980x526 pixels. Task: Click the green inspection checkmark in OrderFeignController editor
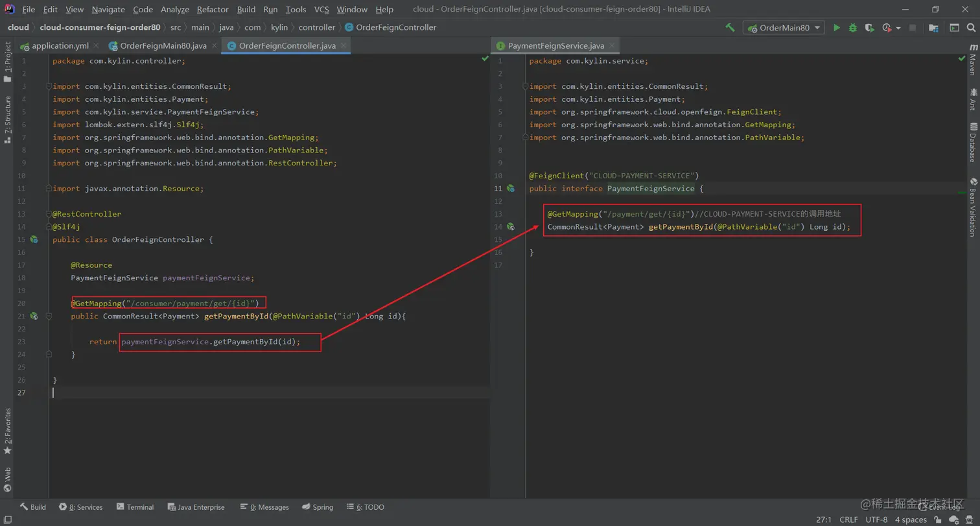485,59
